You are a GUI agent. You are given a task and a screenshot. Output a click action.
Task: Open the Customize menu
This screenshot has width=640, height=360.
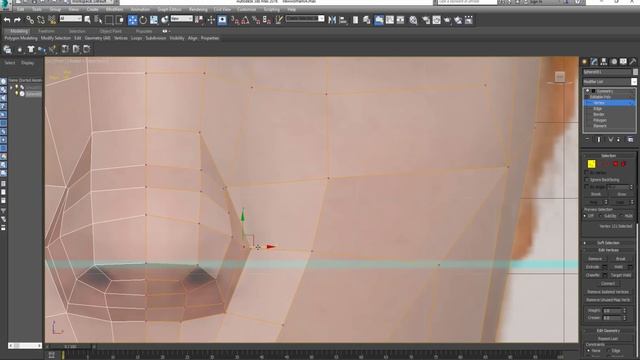click(x=247, y=9)
